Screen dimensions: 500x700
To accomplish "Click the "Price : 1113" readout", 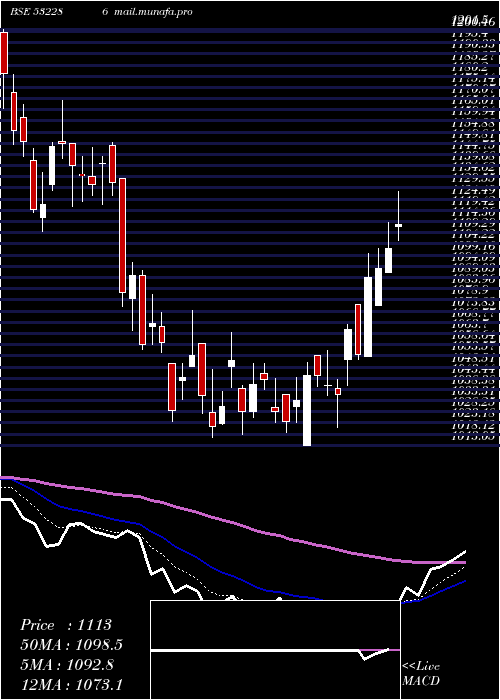I will coord(66,625).
